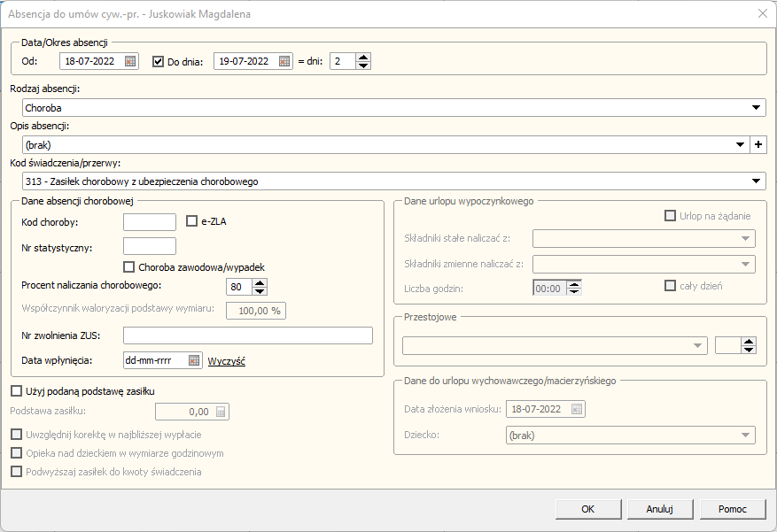Viewport: 777px width, 532px height.
Task: Decrease Procent naliczania chorobowego value
Action: tap(259, 291)
